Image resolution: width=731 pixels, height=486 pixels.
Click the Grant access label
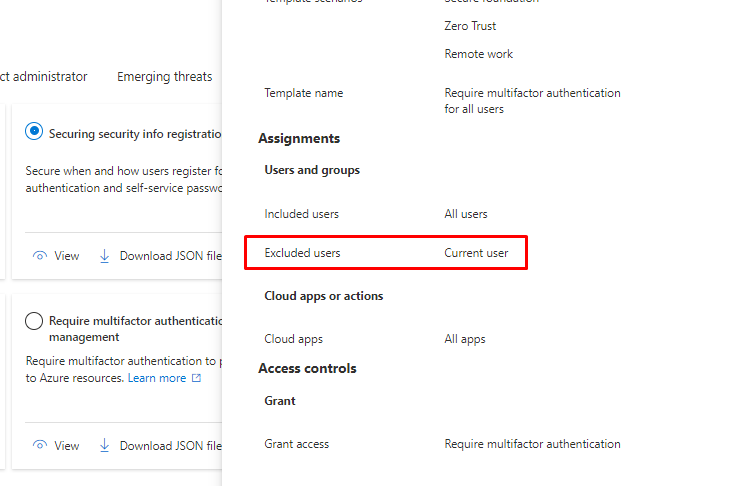coord(296,444)
